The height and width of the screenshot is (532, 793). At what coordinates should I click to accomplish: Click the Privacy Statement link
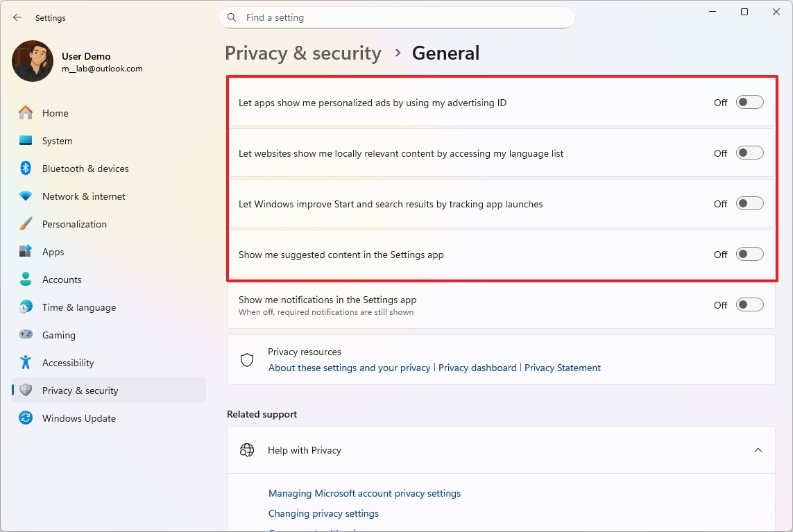563,368
